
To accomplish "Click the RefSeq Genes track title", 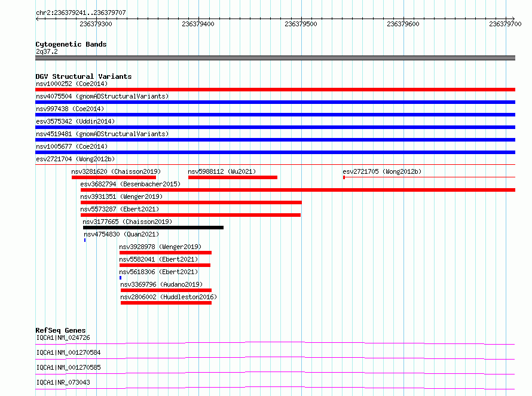I will [x=60, y=330].
